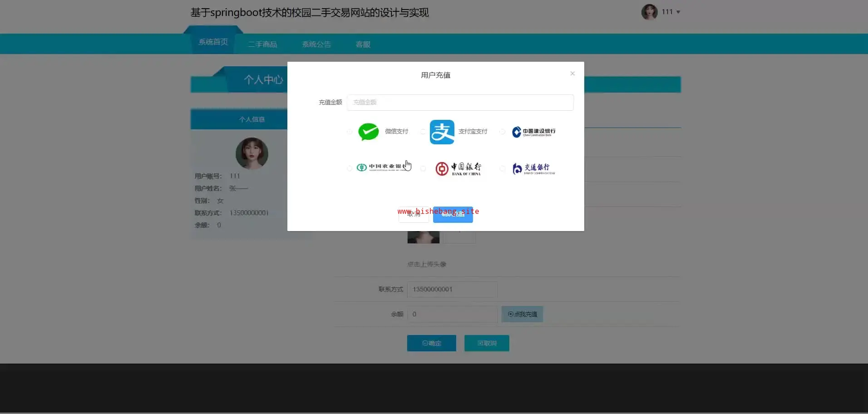Click the 微信支付 text label
868x414 pixels.
(x=396, y=132)
